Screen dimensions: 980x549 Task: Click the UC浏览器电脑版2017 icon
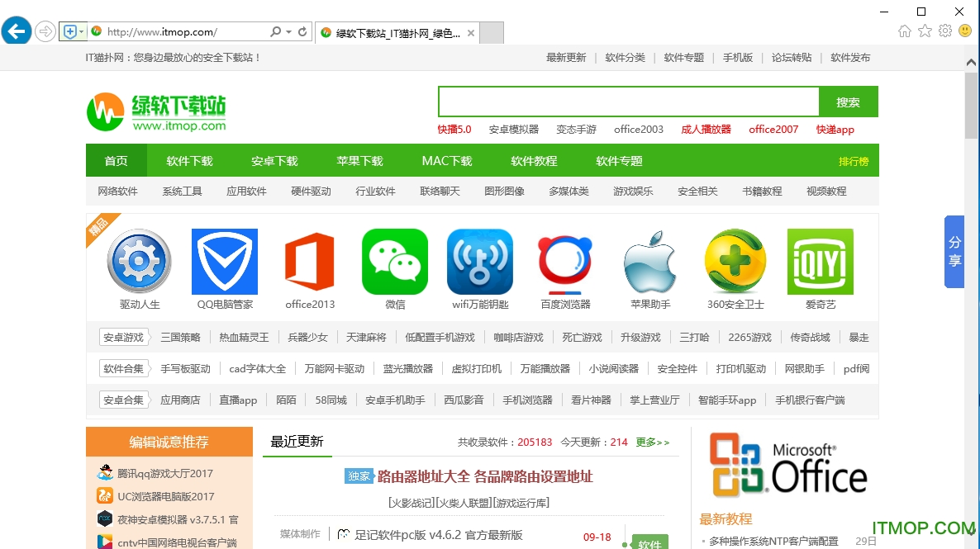[104, 496]
